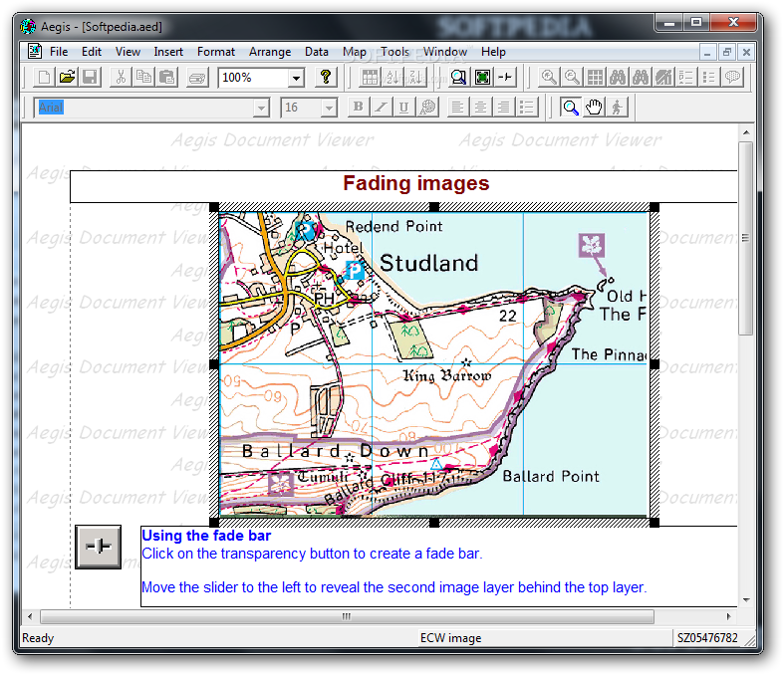784x675 pixels.
Task: Click the green fit-to-extent icon
Action: (x=482, y=78)
